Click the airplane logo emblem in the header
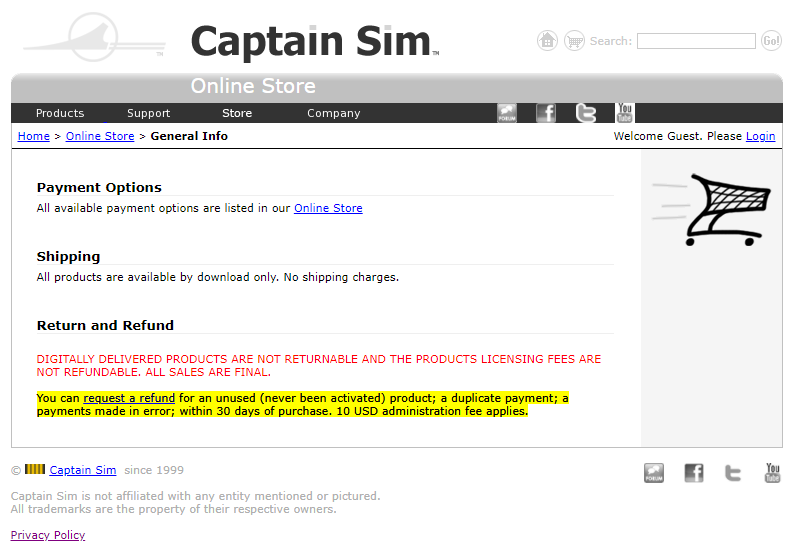This screenshot has height=560, width=794. click(x=94, y=37)
